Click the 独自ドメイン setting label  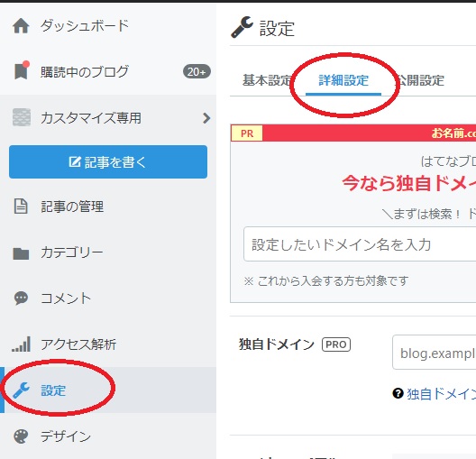point(277,344)
